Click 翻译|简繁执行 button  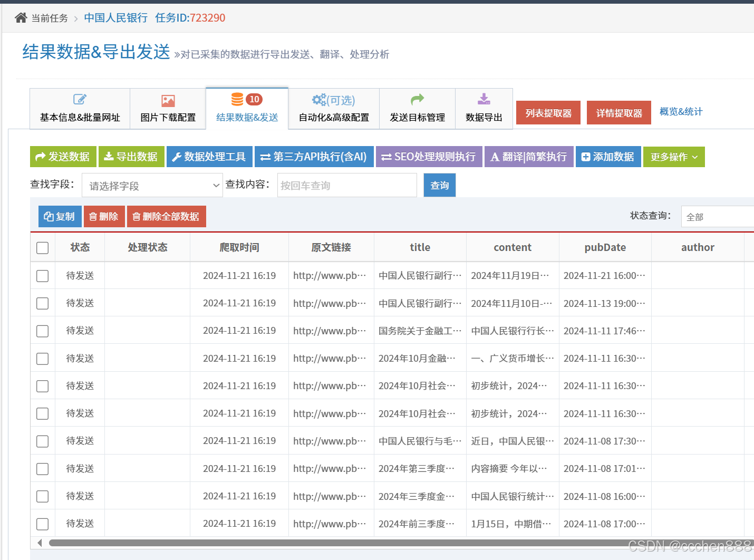[x=529, y=157]
